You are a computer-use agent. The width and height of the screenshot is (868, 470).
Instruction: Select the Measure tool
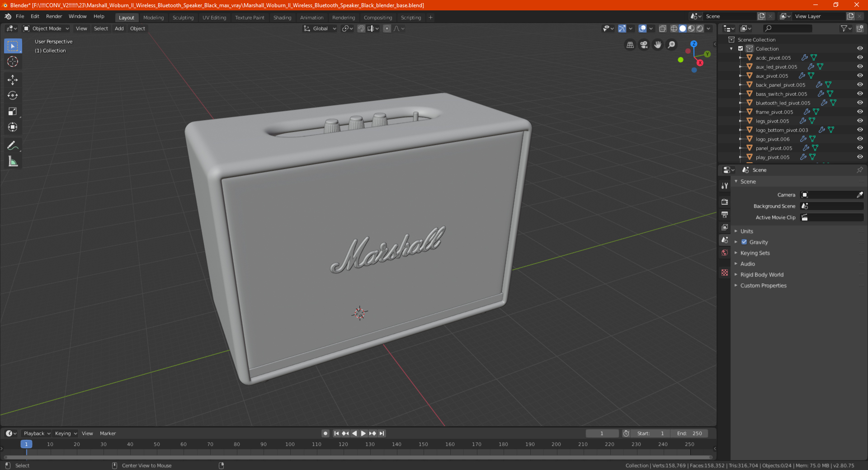pos(13,161)
